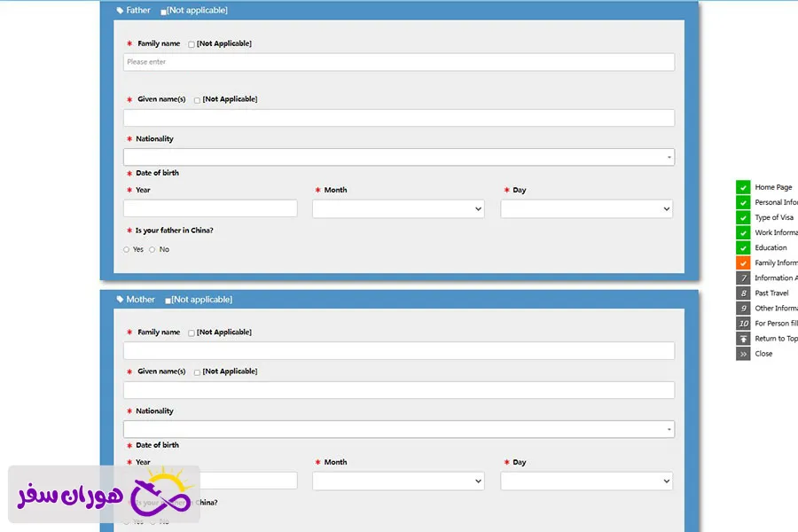798x532 pixels.
Task: Click the Return to Top arrow icon
Action: (743, 339)
